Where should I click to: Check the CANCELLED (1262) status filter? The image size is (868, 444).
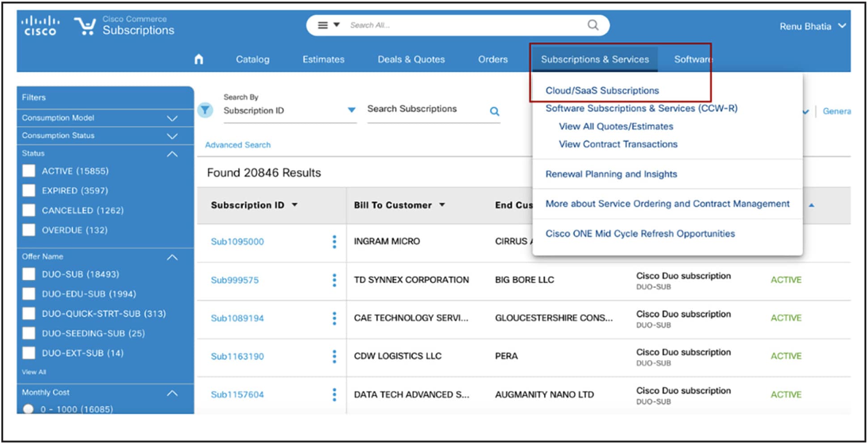[x=29, y=210]
